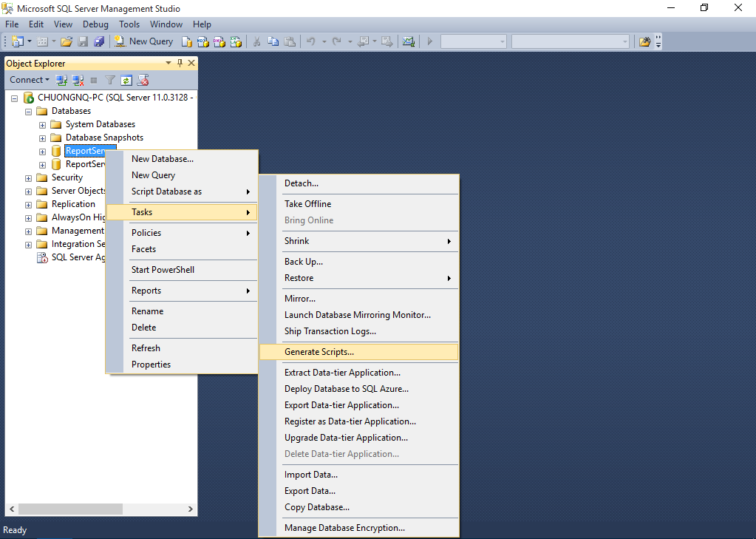Click the Navigate Forward toolbar icon
The height and width of the screenshot is (539, 756).
387,41
